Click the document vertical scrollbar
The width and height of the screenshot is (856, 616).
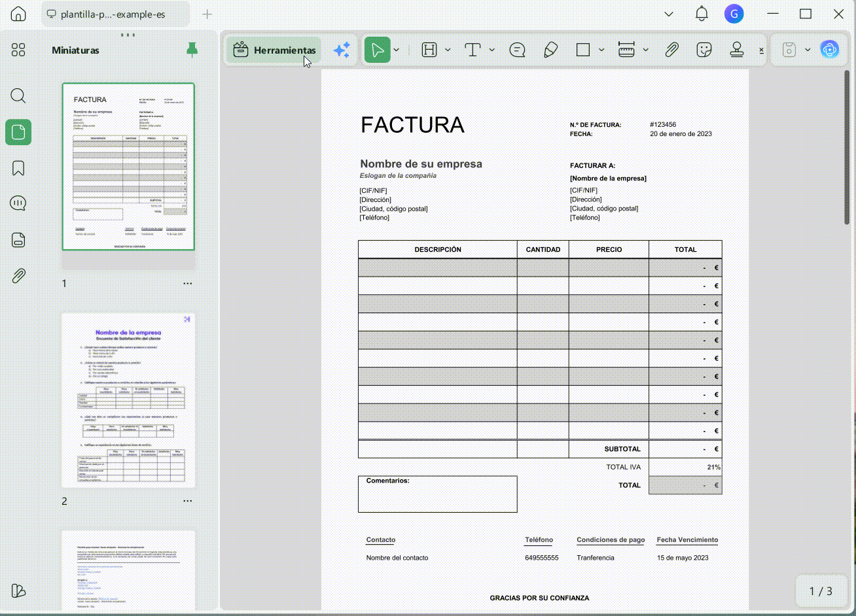(x=847, y=148)
